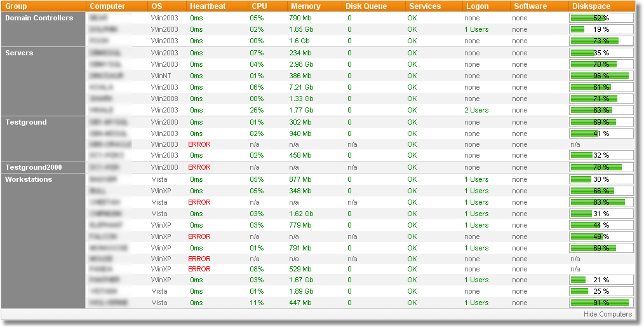Click 1 Users in the 1.65 Gb row
The width and height of the screenshot is (644, 328).
[476, 30]
